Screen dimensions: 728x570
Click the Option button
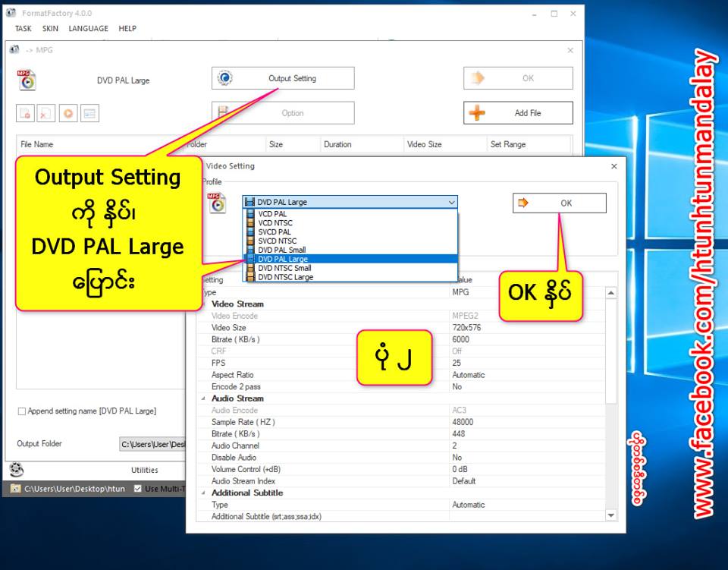coord(283,113)
